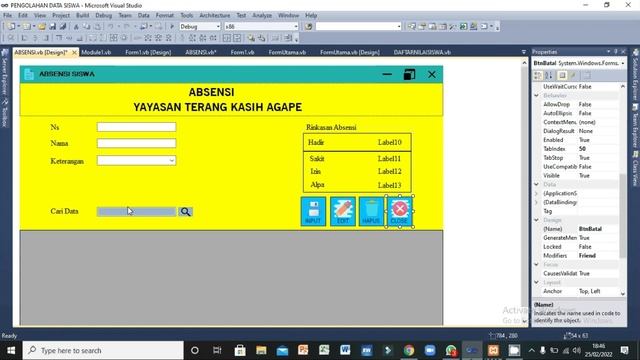
Task: Click the Windows search box on the taskbar
Action: [103, 350]
